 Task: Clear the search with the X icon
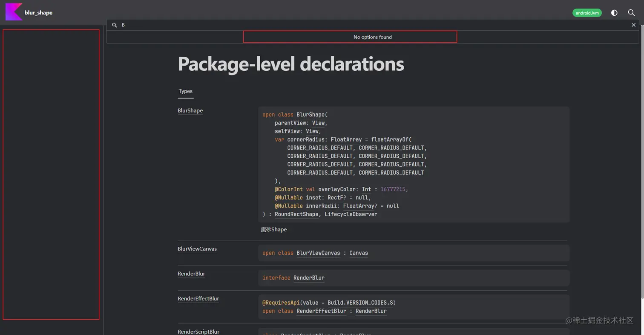[x=633, y=25]
